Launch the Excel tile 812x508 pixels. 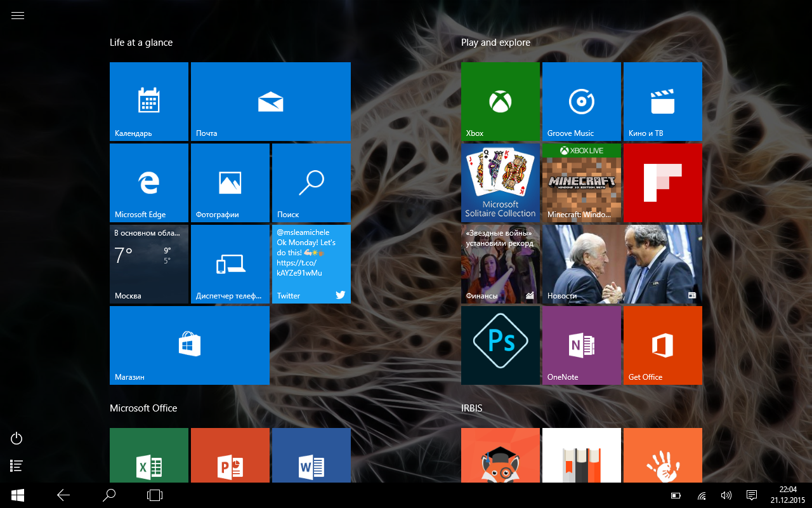point(149,455)
